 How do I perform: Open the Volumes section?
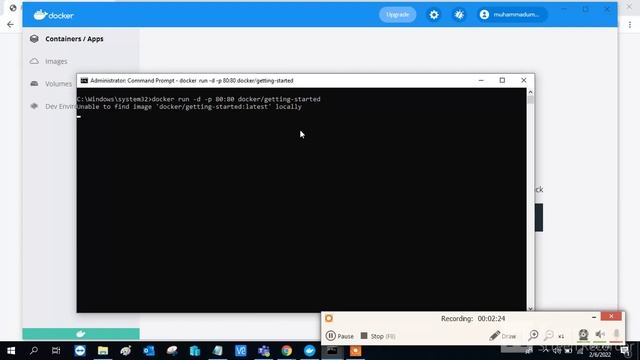click(58, 84)
